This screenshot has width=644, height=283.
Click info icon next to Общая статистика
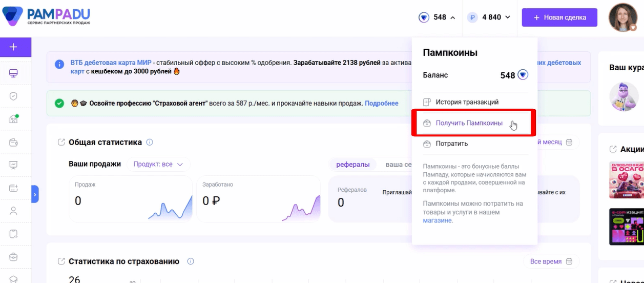click(x=150, y=142)
